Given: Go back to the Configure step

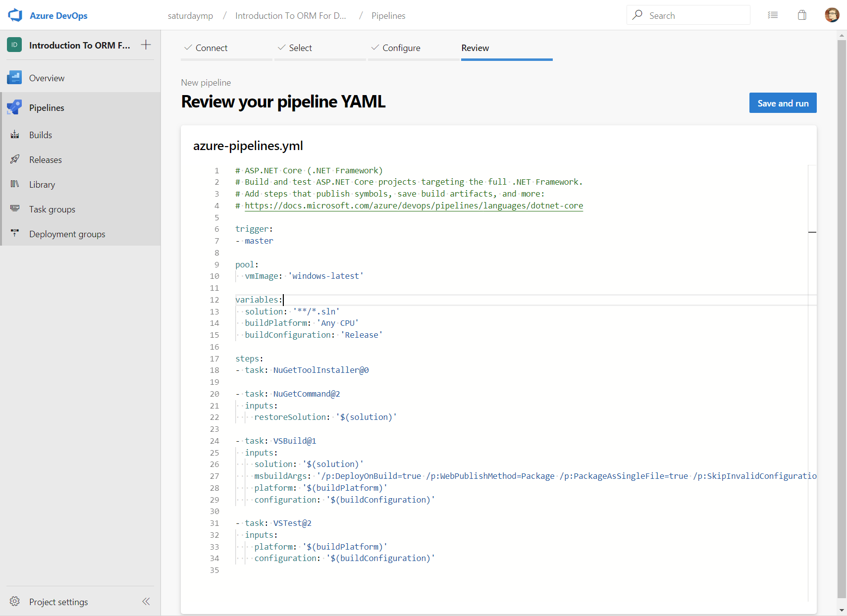Looking at the screenshot, I should tap(401, 48).
